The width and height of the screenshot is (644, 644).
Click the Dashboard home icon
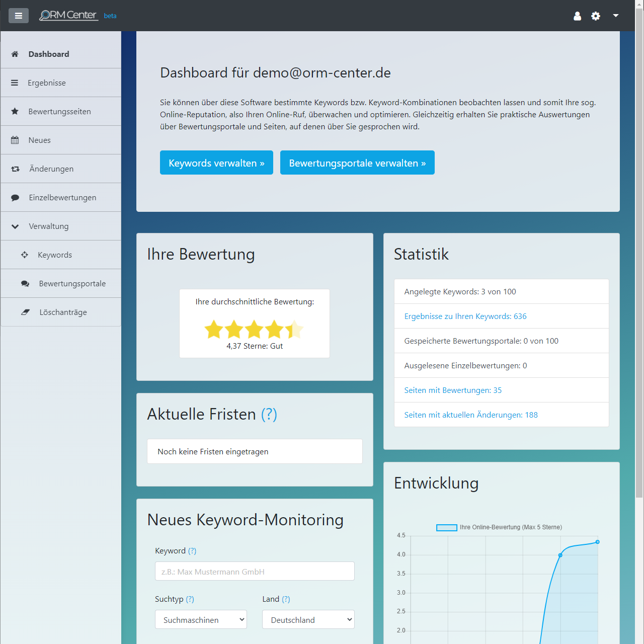(15, 54)
